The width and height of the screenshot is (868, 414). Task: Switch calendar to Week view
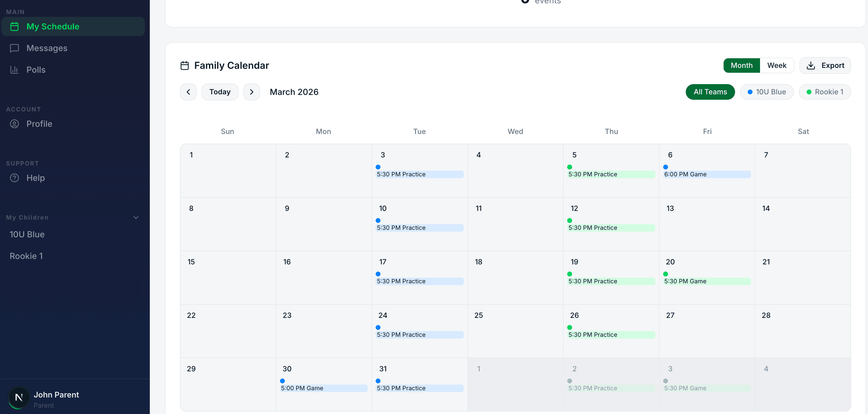tap(777, 65)
